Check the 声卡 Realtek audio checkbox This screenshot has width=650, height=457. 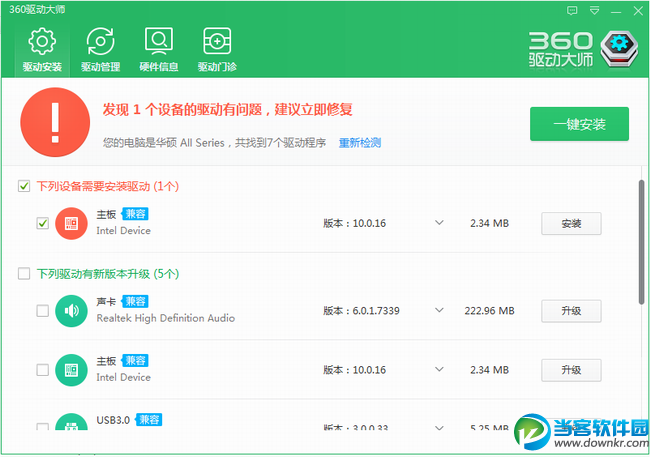(43, 311)
